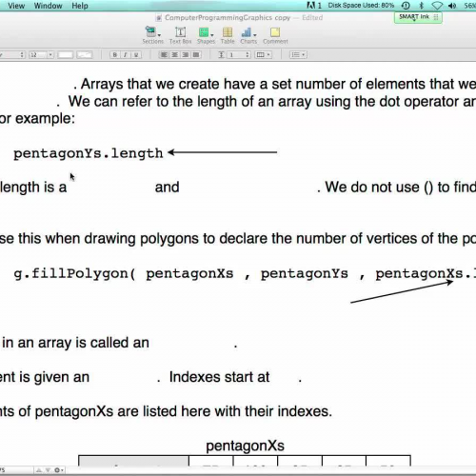The image size is (476, 476).
Task: Click the text 'Indexes start at'
Action: [219, 377]
